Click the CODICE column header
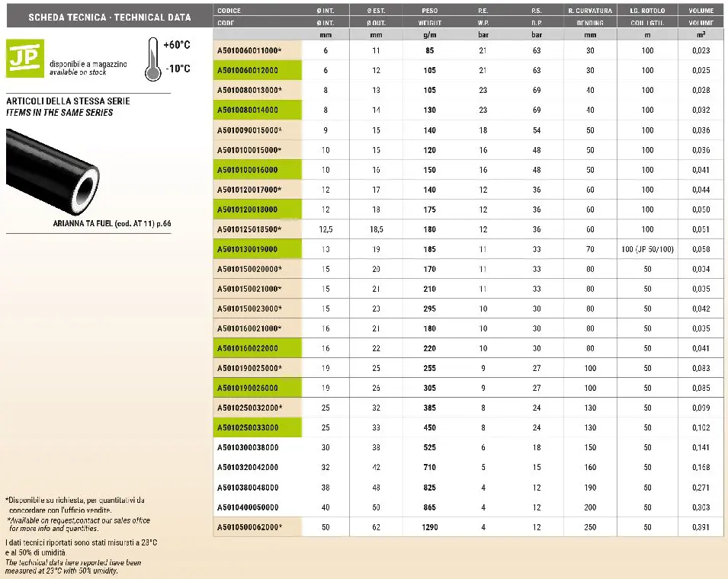Image resolution: width=728 pixels, height=579 pixels. 229,11
